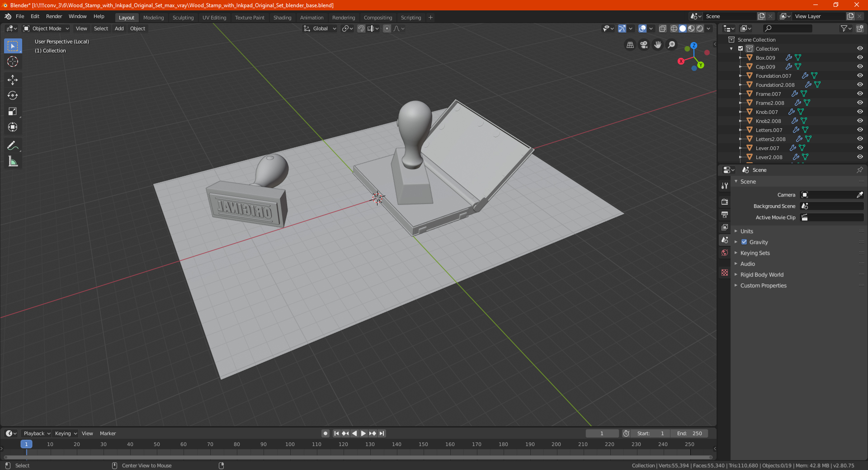
Task: Click frame 100 on the timeline
Action: pyautogui.click(x=290, y=444)
